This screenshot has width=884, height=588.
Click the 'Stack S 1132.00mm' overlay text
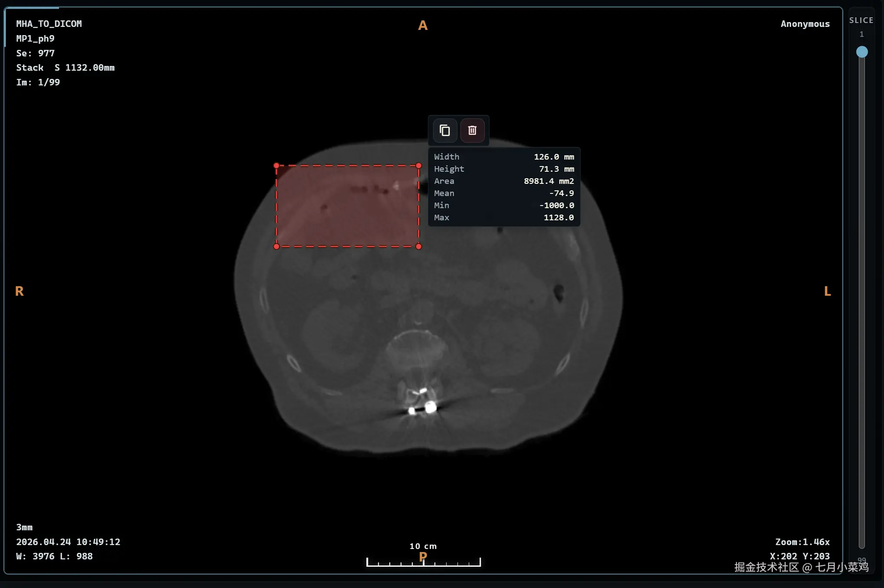pyautogui.click(x=65, y=68)
